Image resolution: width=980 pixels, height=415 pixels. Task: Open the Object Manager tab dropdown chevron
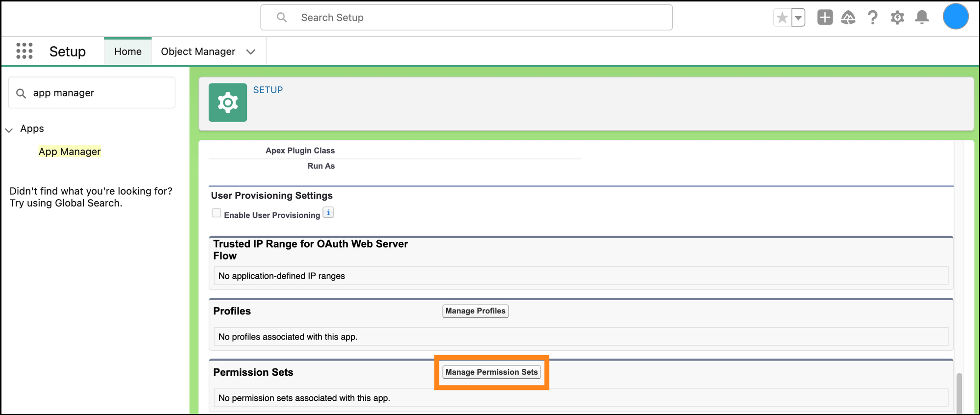(x=251, y=52)
